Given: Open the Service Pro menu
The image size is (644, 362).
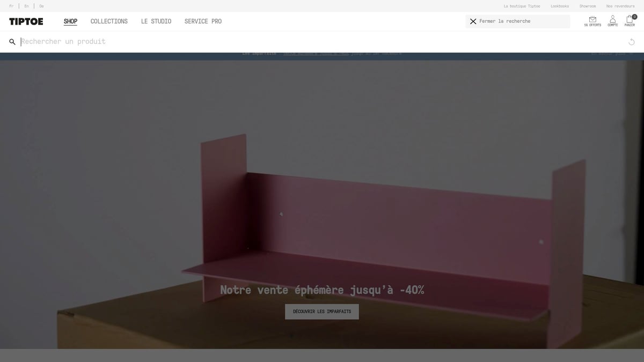Looking at the screenshot, I should click(203, 21).
